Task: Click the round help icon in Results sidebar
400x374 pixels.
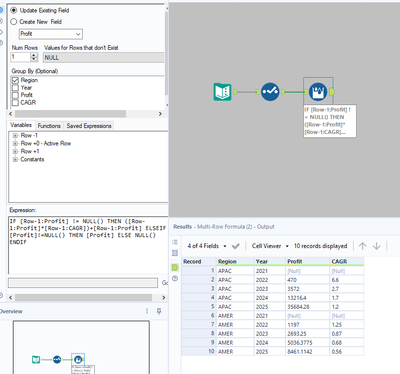Action: click(x=175, y=278)
